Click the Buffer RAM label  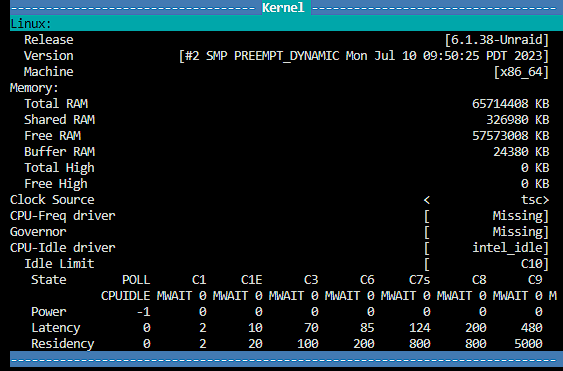[x=60, y=152]
